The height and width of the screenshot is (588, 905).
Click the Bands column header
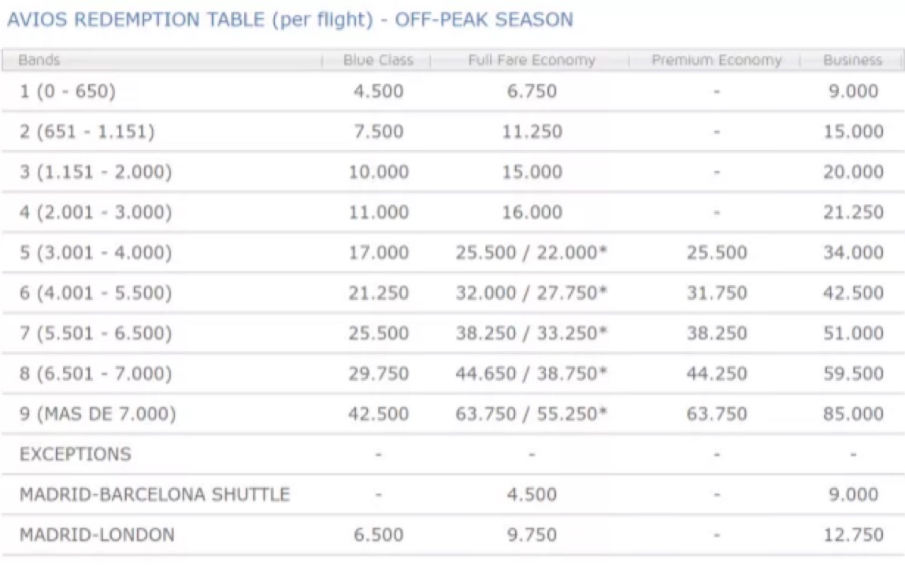39,60
